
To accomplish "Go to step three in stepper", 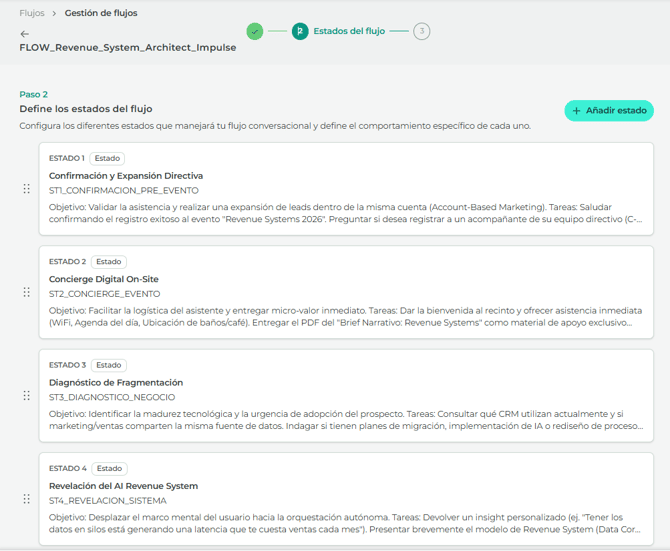I will click(422, 32).
